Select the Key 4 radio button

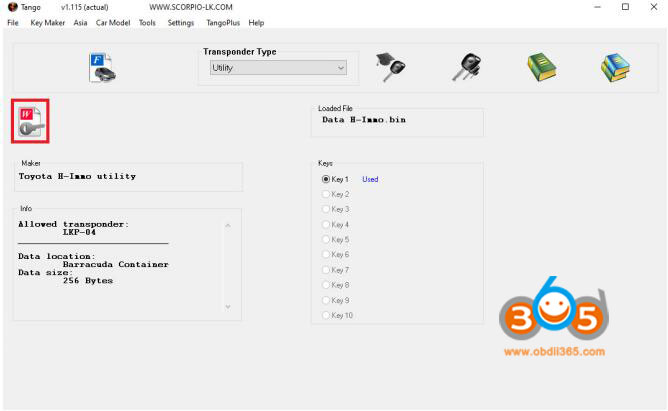point(326,224)
